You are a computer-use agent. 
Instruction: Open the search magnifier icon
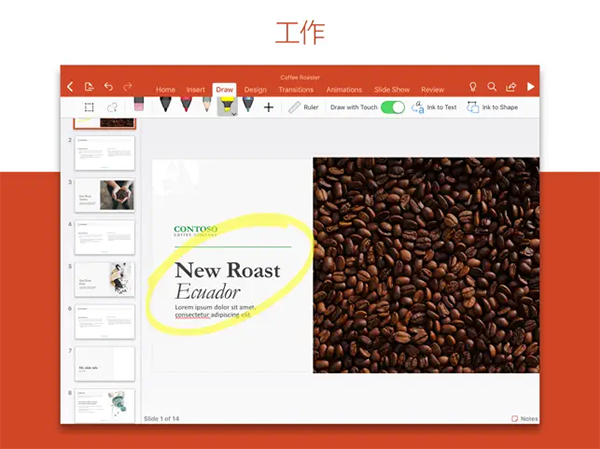492,88
